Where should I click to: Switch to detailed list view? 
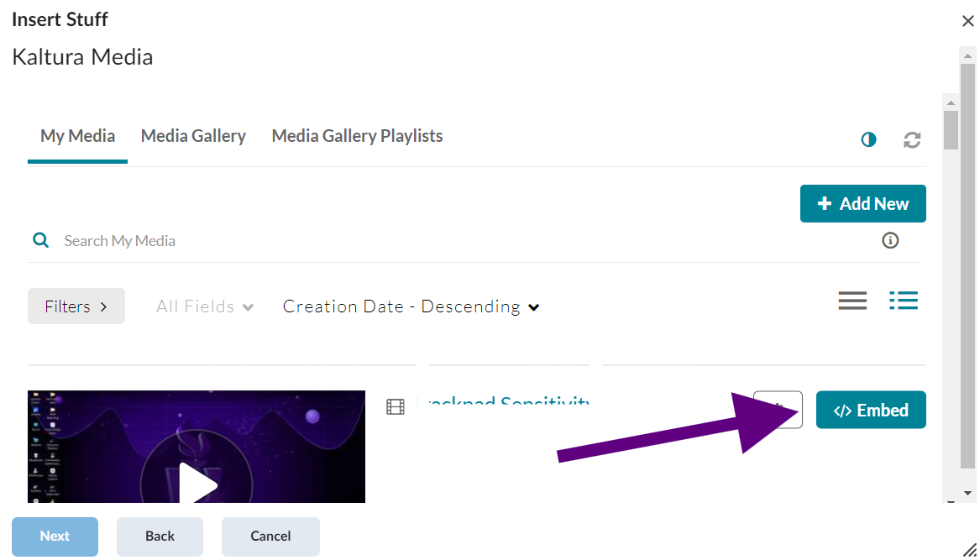point(904,301)
